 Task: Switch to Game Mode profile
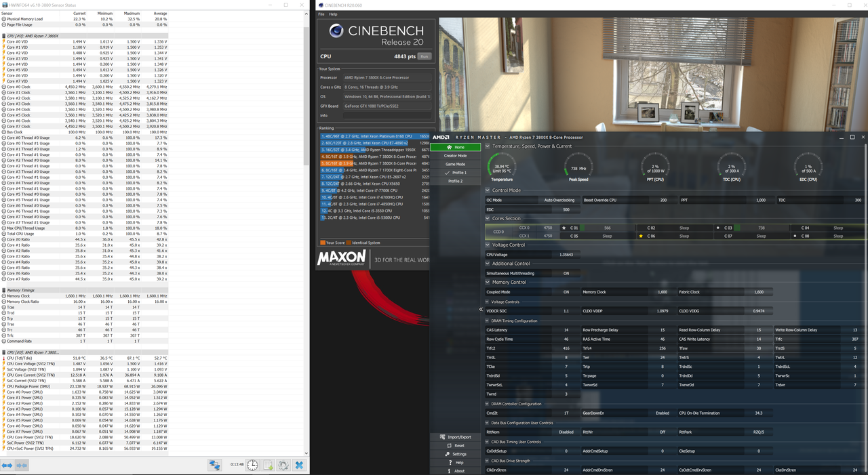[455, 164]
